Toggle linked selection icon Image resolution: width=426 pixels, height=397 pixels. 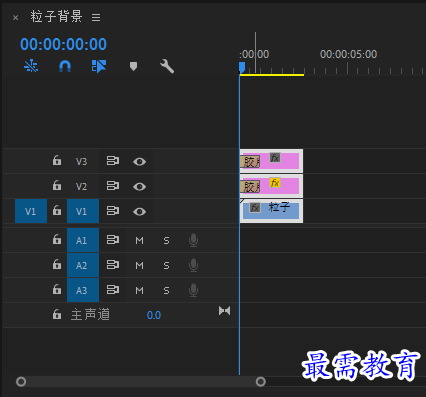pos(99,66)
